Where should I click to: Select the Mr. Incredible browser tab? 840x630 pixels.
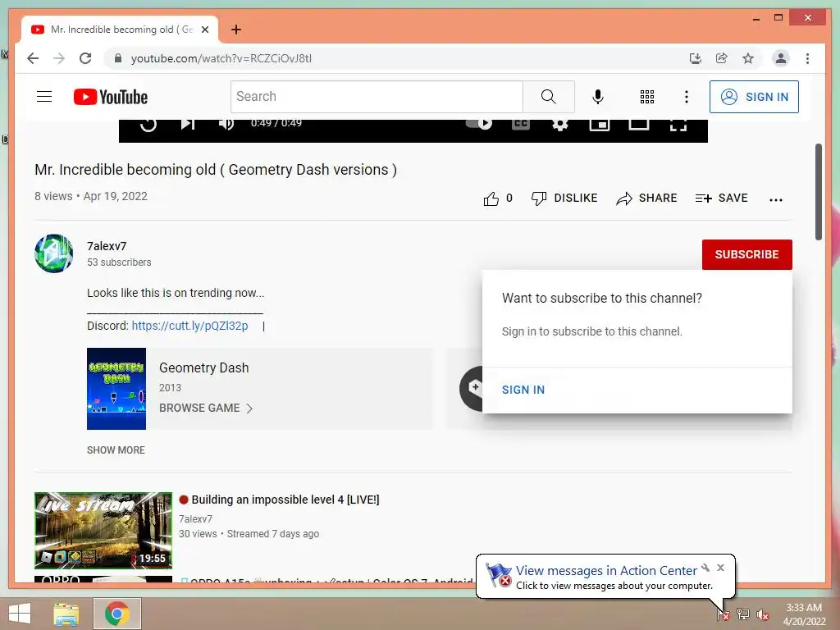120,30
